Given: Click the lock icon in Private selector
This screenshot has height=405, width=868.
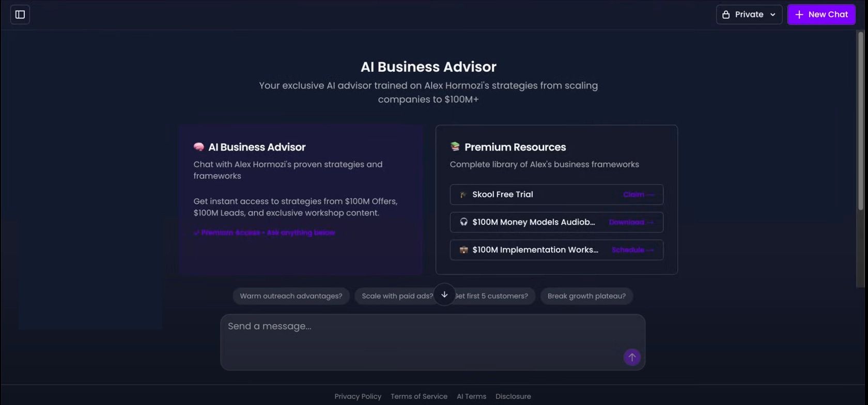Looking at the screenshot, I should tap(726, 14).
